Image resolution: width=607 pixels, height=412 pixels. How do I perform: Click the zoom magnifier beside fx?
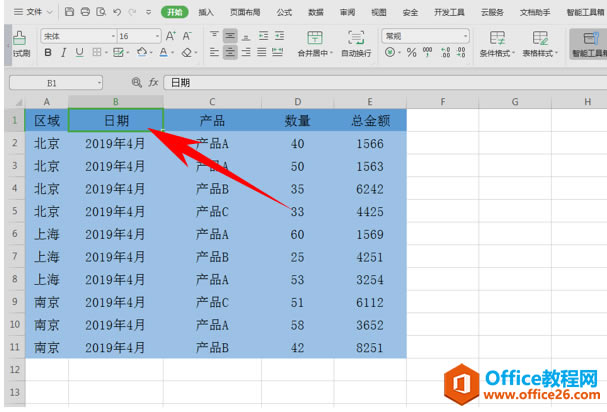point(136,82)
